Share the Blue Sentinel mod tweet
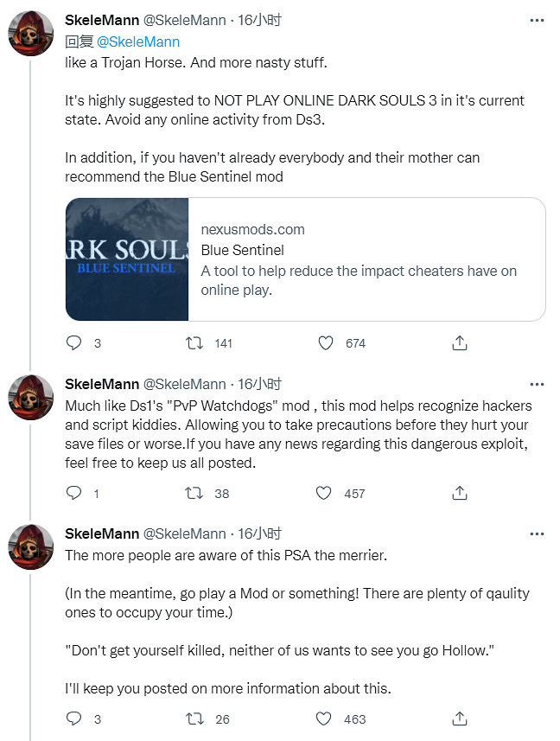Viewport: 560px width, 741px height. click(460, 343)
